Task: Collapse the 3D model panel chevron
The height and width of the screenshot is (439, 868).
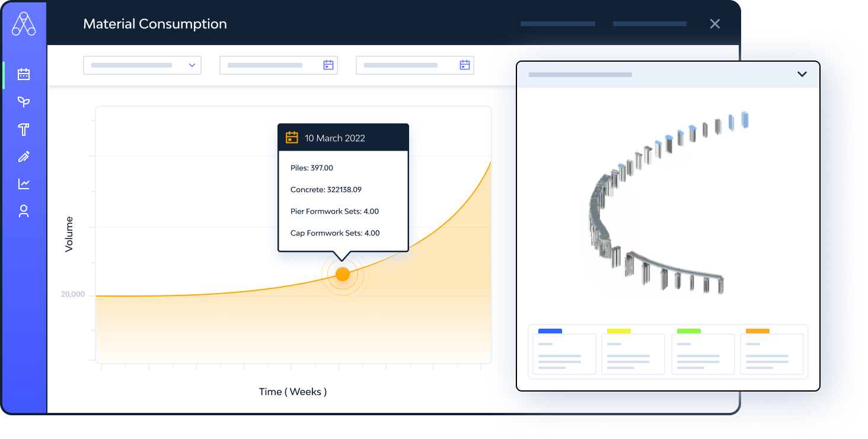Action: (x=802, y=74)
